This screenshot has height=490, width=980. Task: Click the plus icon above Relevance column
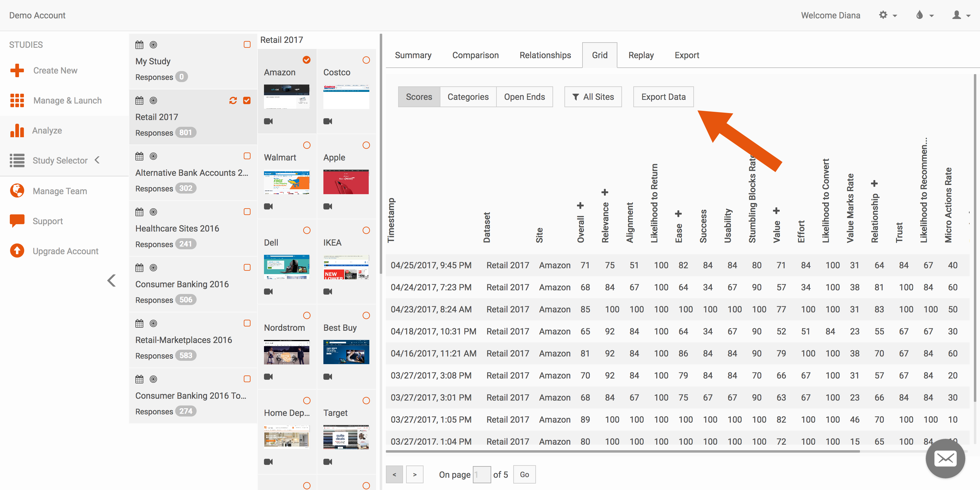click(x=605, y=193)
